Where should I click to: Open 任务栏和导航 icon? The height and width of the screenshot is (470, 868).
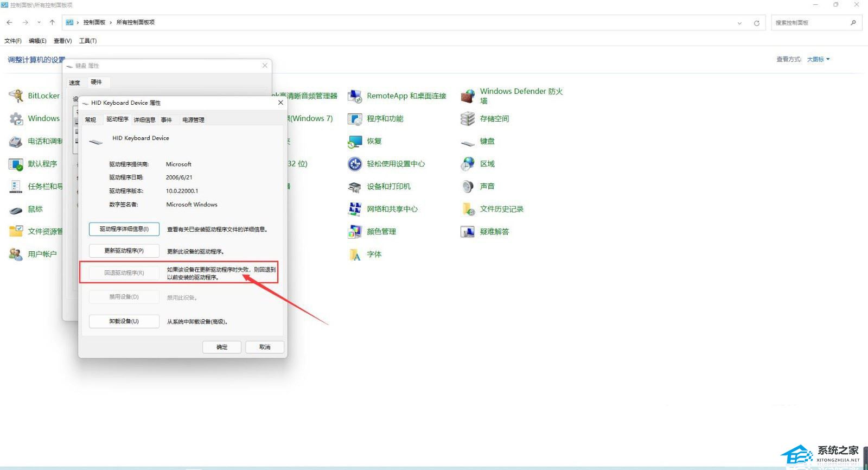pyautogui.click(x=16, y=187)
